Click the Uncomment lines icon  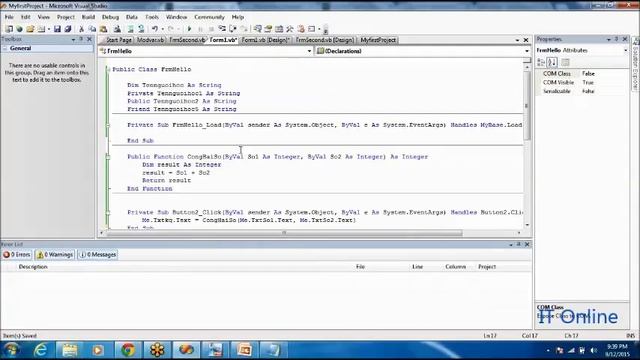[141, 29]
